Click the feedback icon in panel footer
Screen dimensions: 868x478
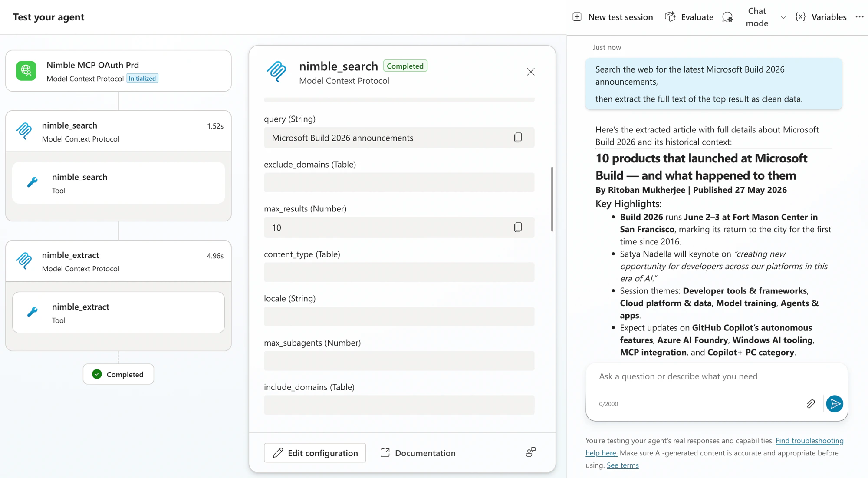[531, 452]
